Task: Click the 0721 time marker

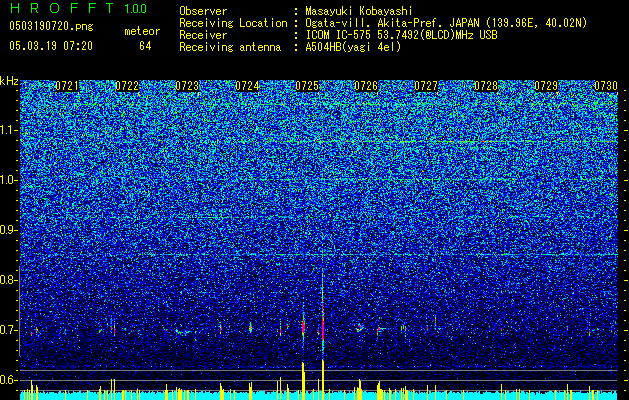Action: pos(67,86)
